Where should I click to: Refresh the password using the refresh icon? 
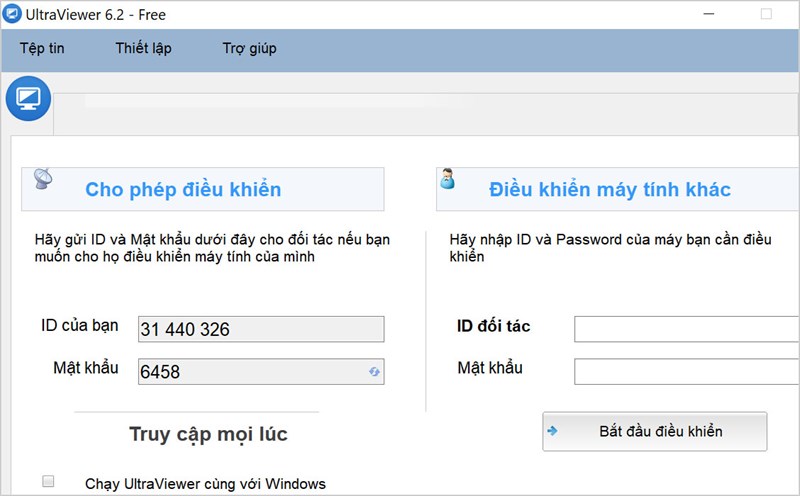coord(373,372)
